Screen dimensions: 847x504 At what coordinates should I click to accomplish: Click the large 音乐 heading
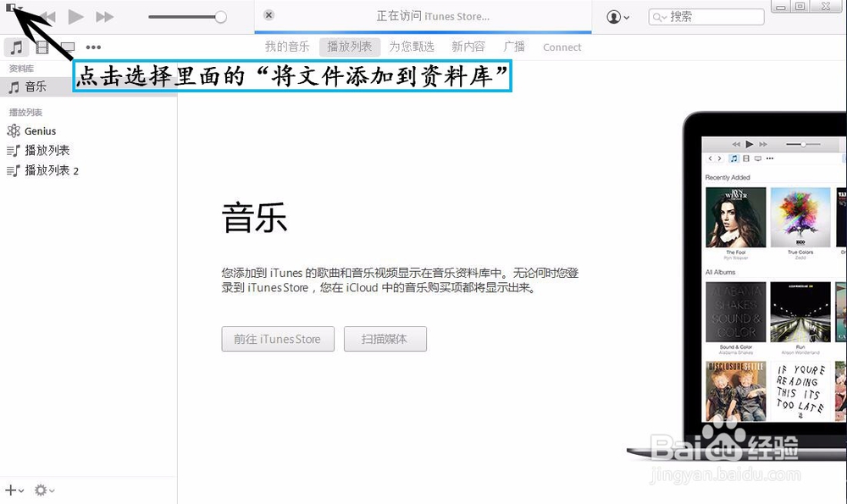(x=254, y=217)
